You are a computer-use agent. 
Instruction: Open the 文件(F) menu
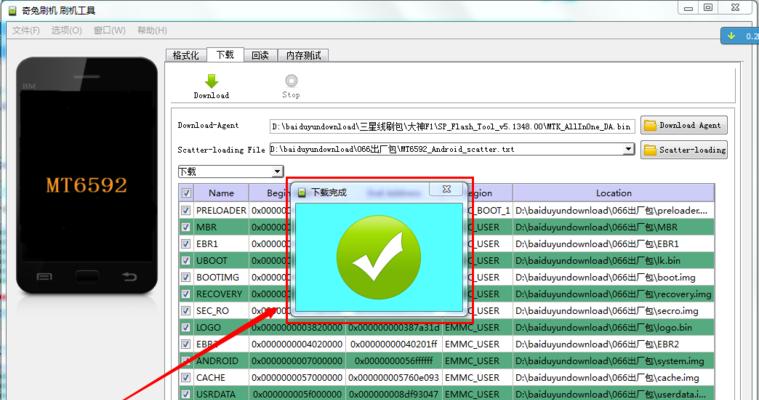point(26,31)
